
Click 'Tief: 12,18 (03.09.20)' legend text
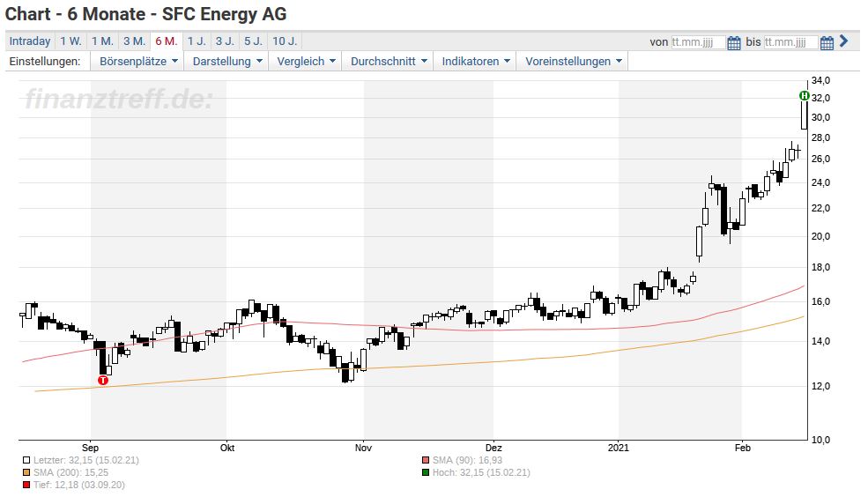click(x=79, y=486)
